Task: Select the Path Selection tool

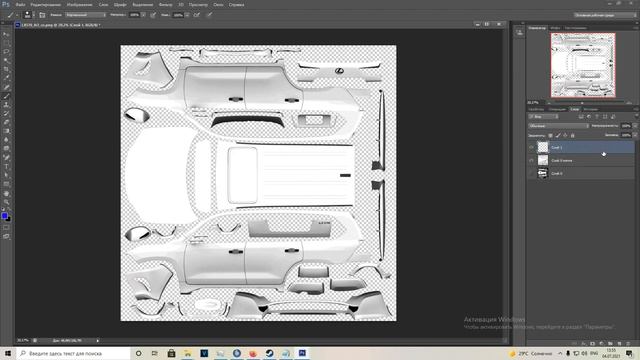Action: tap(6, 175)
